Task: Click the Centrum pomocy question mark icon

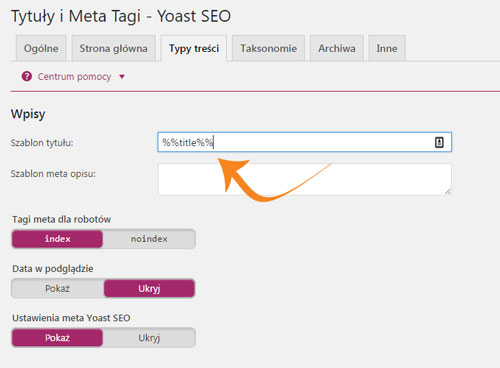Action: coord(27,77)
